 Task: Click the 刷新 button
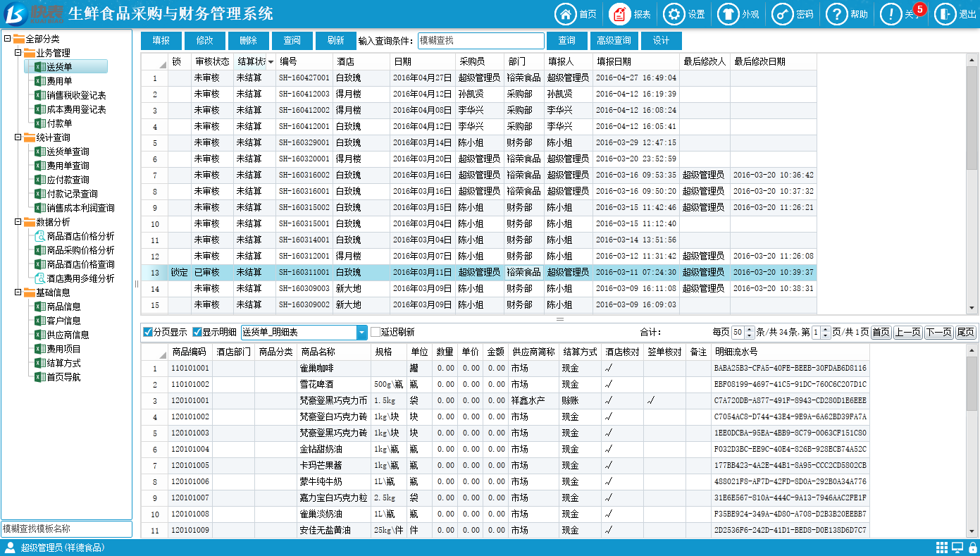[x=335, y=41]
